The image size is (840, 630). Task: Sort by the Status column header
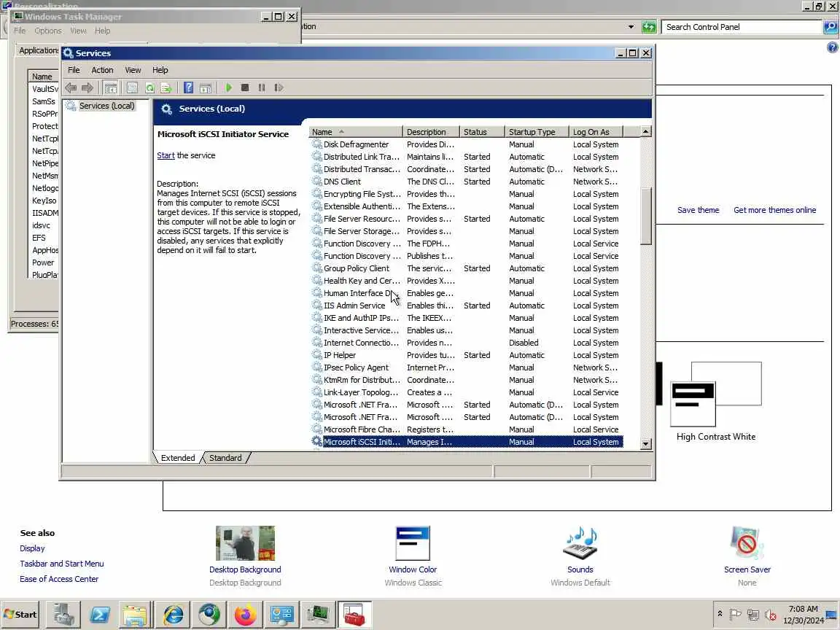pos(482,132)
